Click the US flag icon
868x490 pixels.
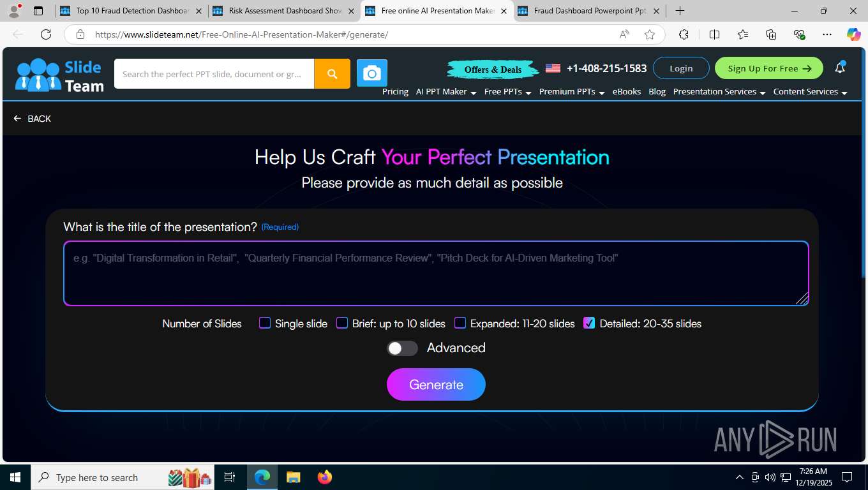point(553,68)
